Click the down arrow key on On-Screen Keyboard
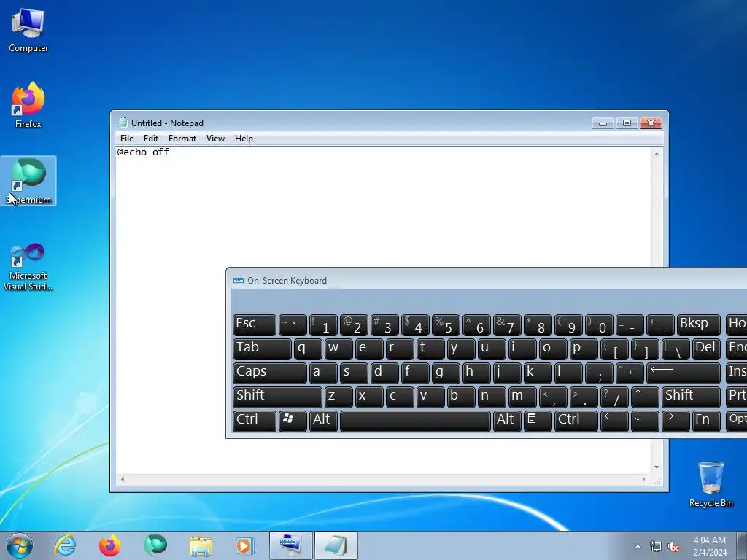The height and width of the screenshot is (560, 747). click(x=645, y=421)
